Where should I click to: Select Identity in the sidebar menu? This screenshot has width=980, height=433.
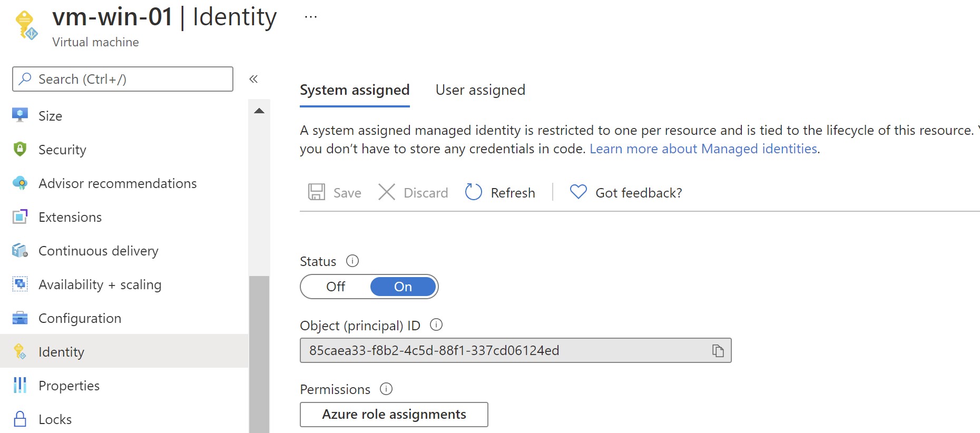124,351
